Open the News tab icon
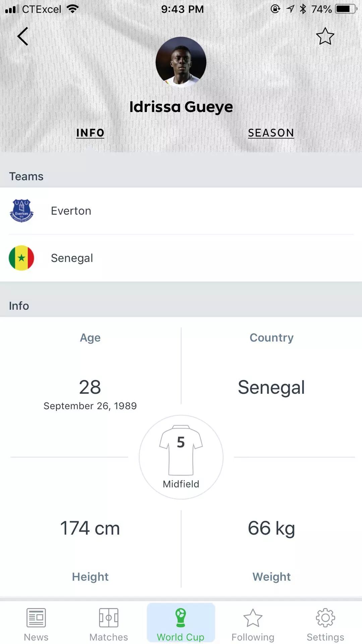This screenshot has width=362, height=644. (x=36, y=618)
